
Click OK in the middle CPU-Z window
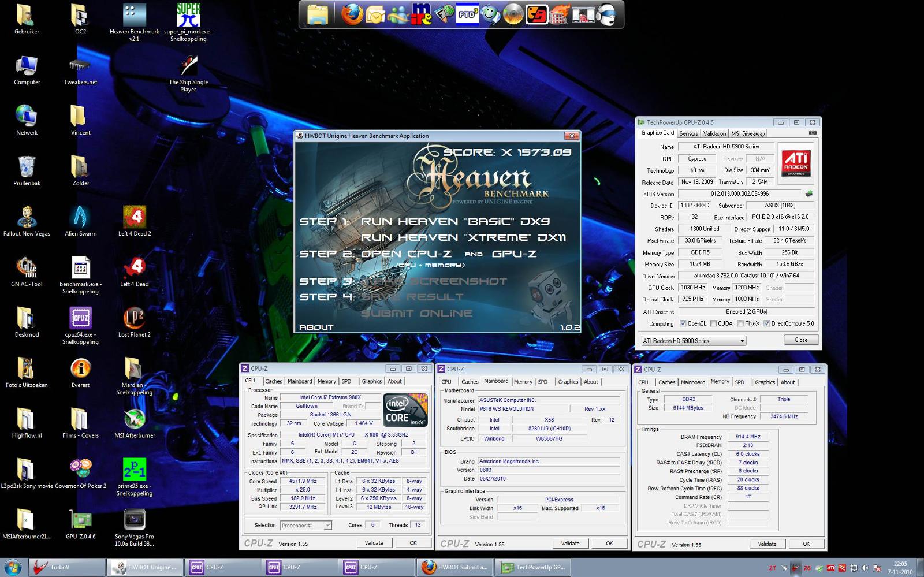coord(609,544)
